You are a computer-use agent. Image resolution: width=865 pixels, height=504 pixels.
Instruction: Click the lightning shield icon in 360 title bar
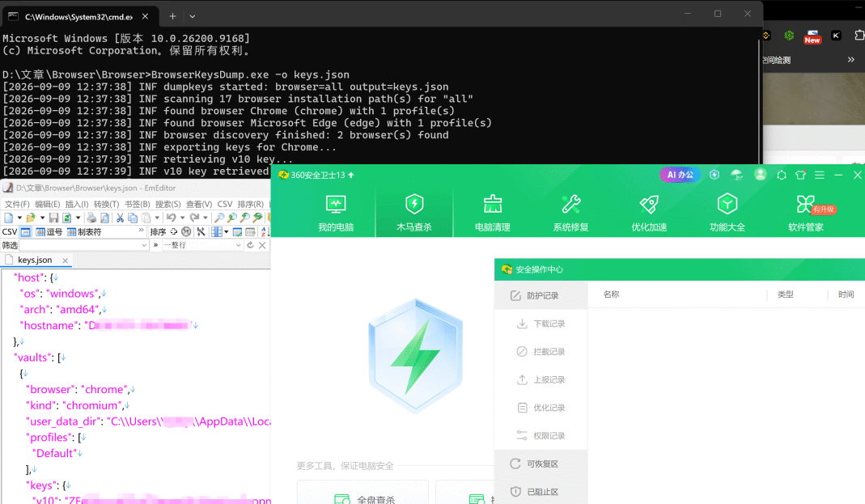click(714, 175)
